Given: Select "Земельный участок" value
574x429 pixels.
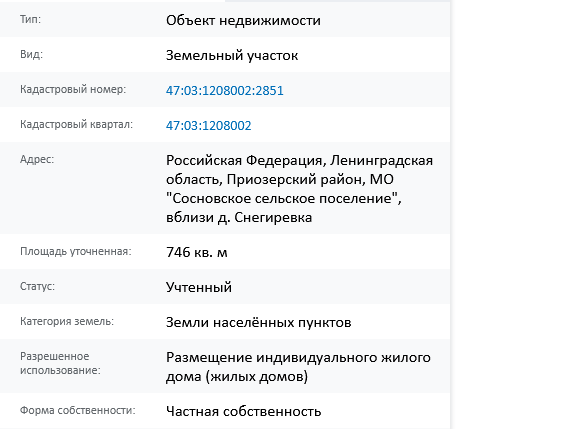Looking at the screenshot, I should click(x=232, y=56).
